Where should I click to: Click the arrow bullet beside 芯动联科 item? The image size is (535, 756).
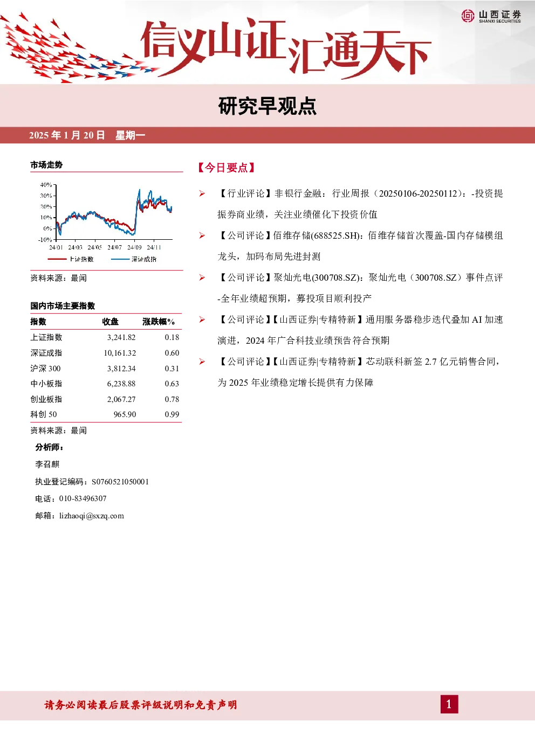(x=202, y=362)
